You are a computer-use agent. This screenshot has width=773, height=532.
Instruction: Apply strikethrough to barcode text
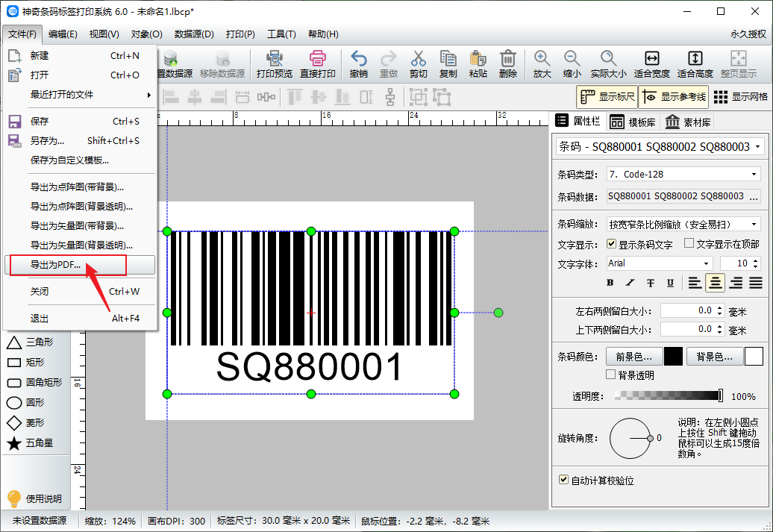tap(650, 283)
